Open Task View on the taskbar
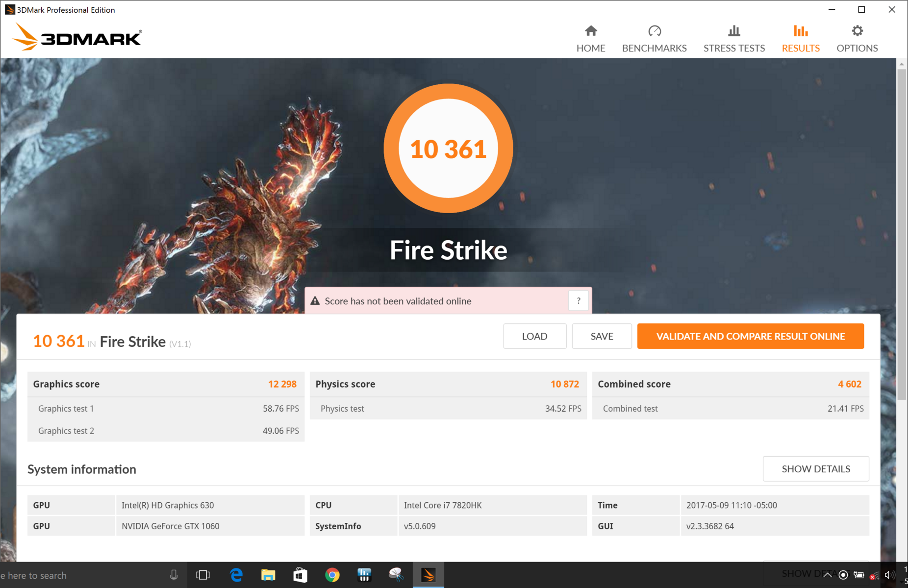Viewport: 908px width, 588px height. click(203, 575)
